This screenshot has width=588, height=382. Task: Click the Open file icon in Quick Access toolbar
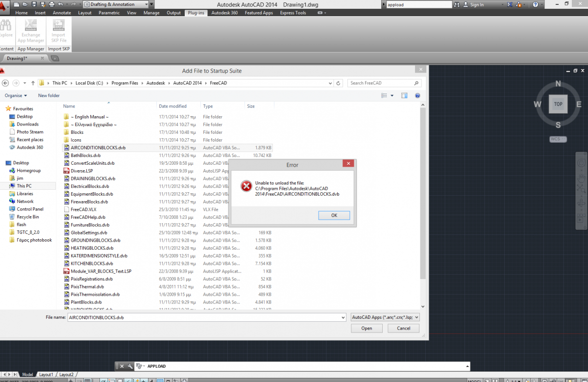(25, 4)
